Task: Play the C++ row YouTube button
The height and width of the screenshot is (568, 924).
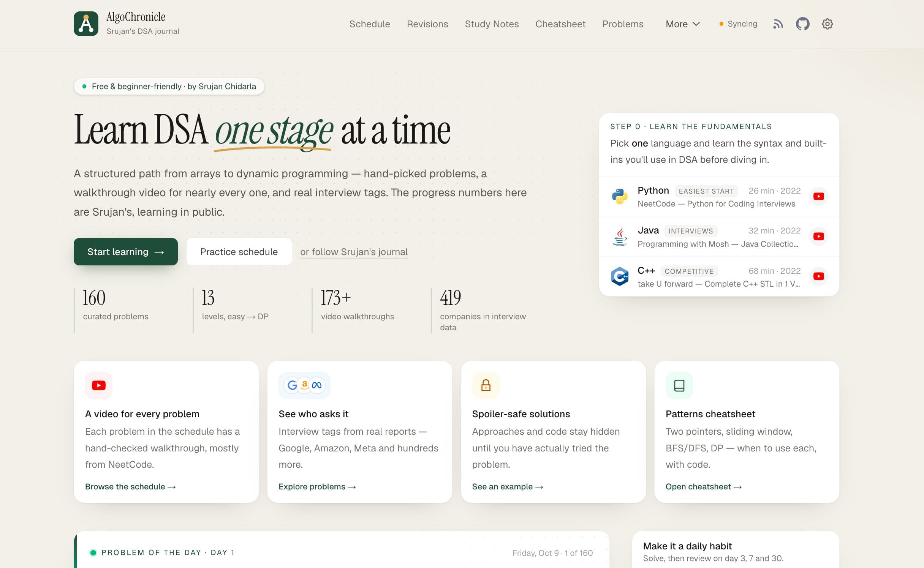Action: point(818,276)
